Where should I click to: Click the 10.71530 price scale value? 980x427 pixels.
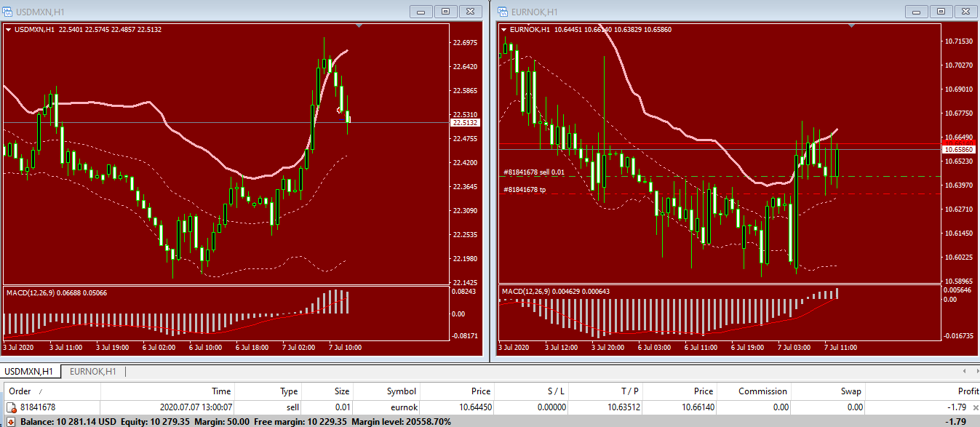958,41
